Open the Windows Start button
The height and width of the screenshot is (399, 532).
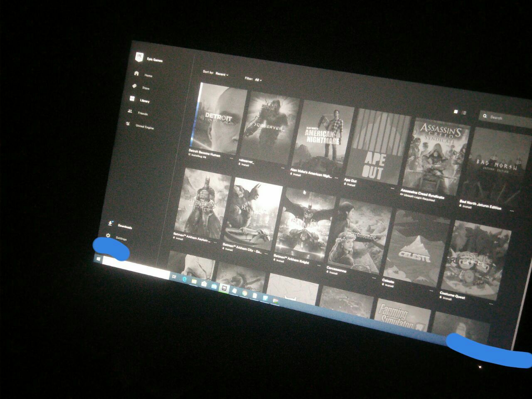99,259
